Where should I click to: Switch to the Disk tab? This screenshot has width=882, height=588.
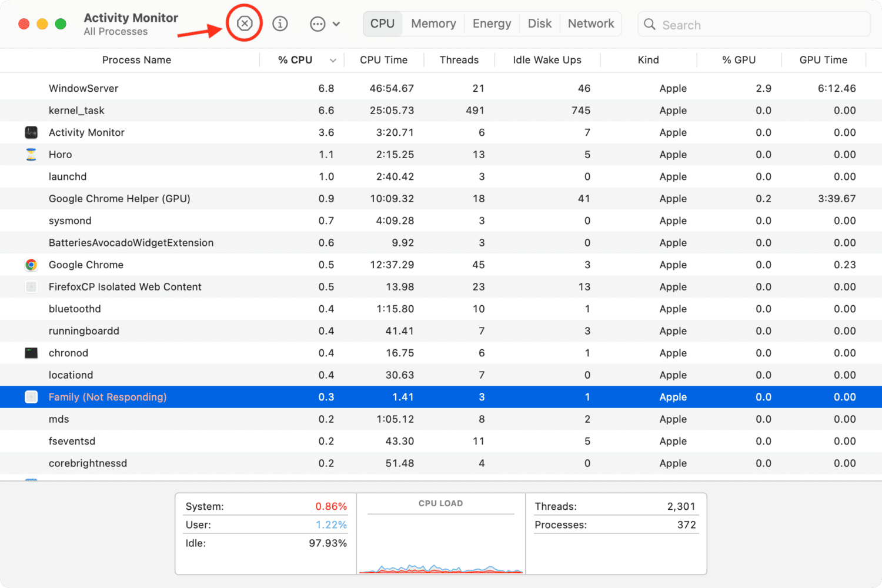point(539,24)
